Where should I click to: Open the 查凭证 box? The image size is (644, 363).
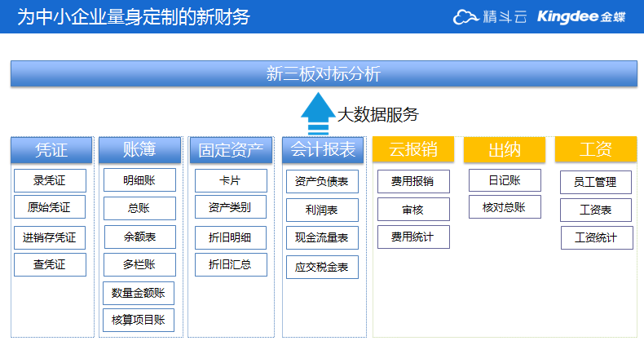tap(50, 264)
